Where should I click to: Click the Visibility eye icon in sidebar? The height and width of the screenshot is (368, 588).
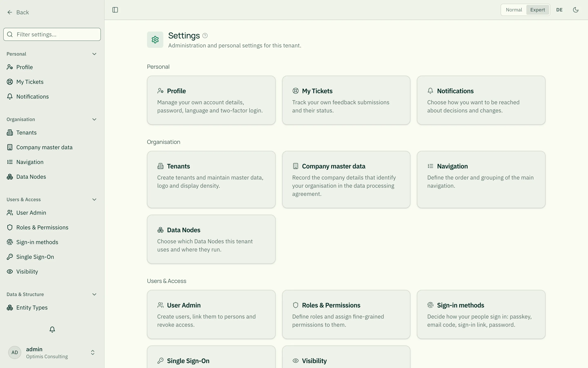tap(10, 272)
